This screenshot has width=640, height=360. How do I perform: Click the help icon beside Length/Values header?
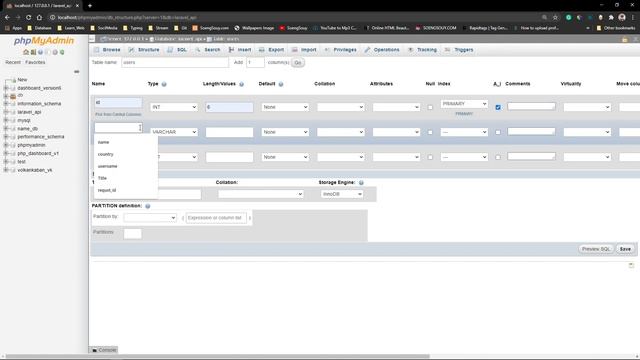(x=241, y=84)
